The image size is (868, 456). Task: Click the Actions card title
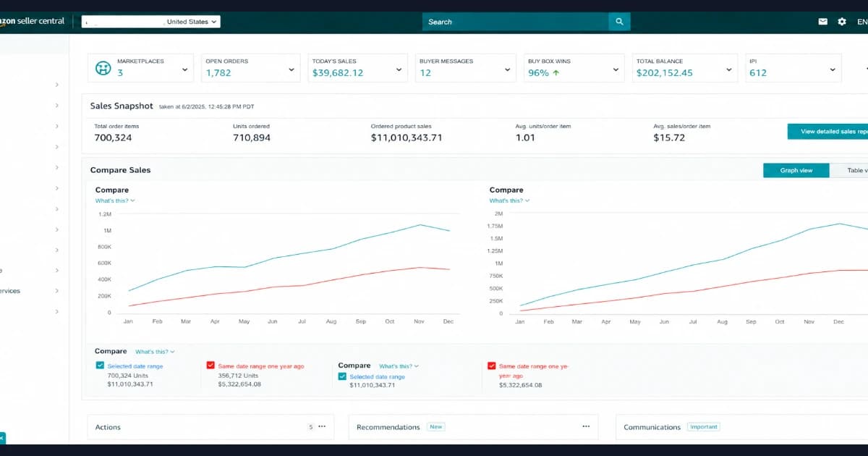108,427
